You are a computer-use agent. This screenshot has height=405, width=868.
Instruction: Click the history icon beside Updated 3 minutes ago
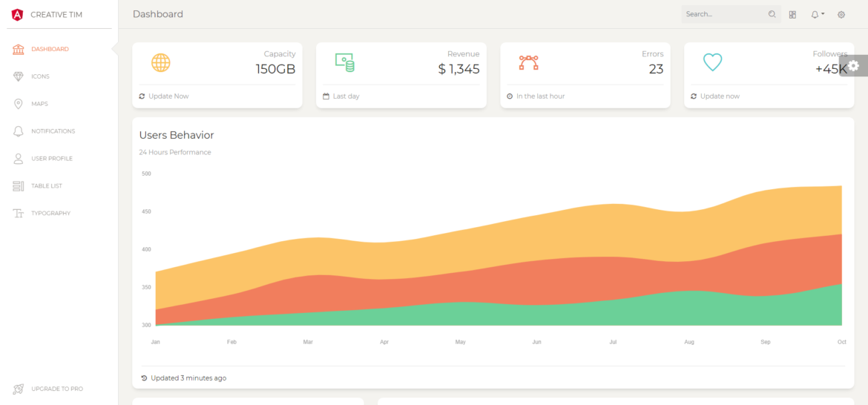pos(145,378)
